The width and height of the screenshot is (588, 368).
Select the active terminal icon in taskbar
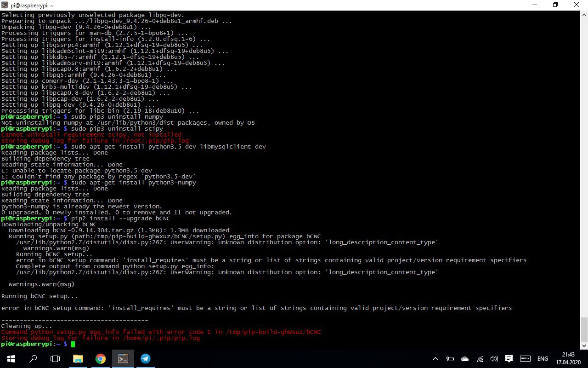(x=123, y=359)
